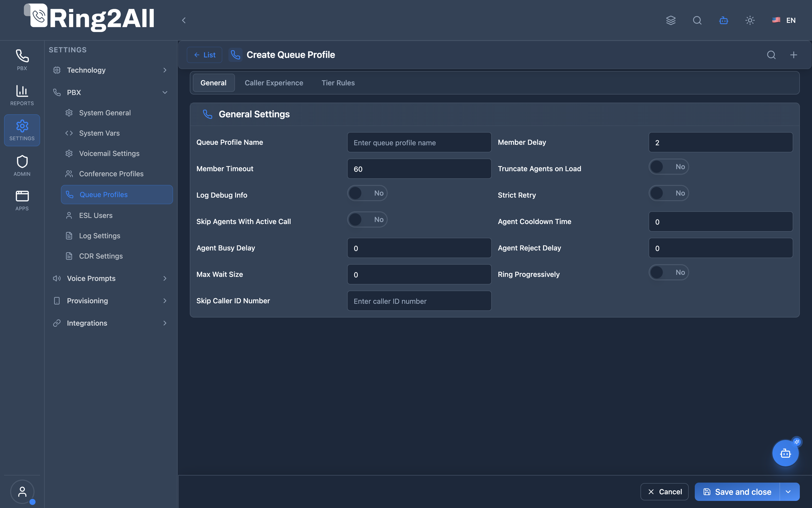
Task: Collapse the PBX menu group
Action: tap(110, 92)
